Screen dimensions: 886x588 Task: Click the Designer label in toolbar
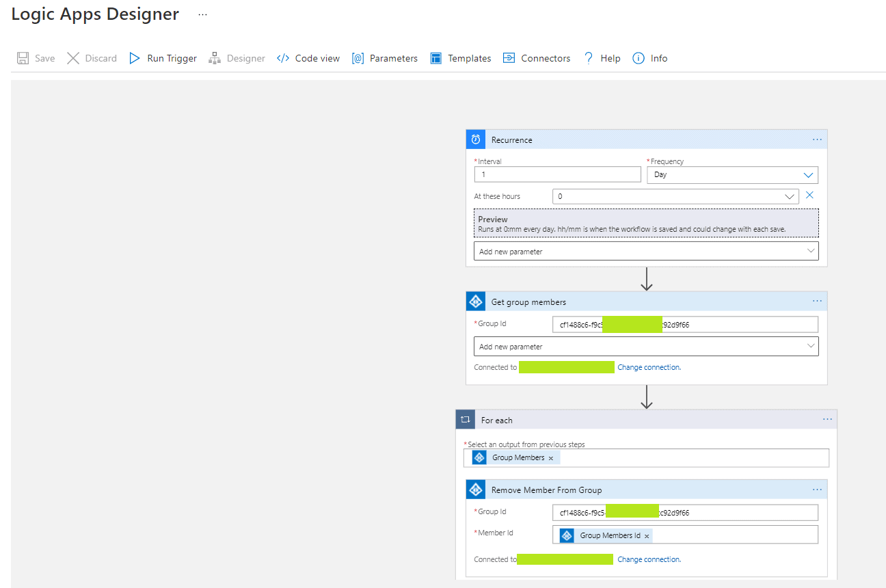pyautogui.click(x=246, y=58)
